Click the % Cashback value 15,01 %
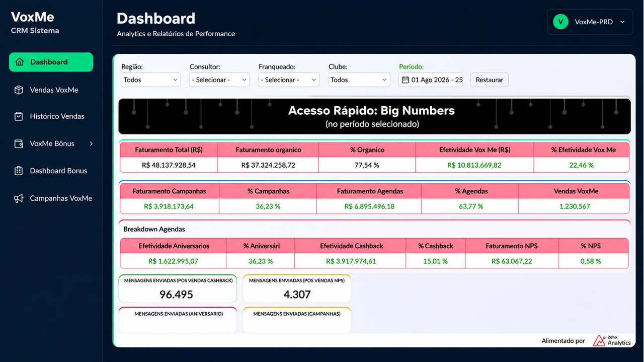Screen dimensions: 644x362 [x=435, y=261]
